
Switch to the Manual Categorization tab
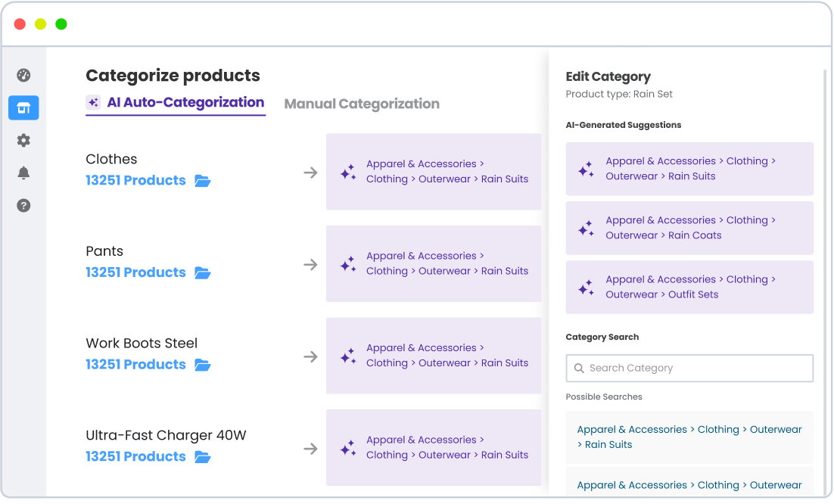[x=361, y=104]
